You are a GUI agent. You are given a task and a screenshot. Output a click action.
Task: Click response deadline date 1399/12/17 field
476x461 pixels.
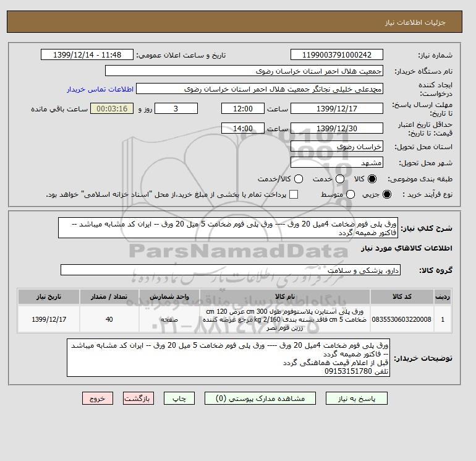point(337,108)
